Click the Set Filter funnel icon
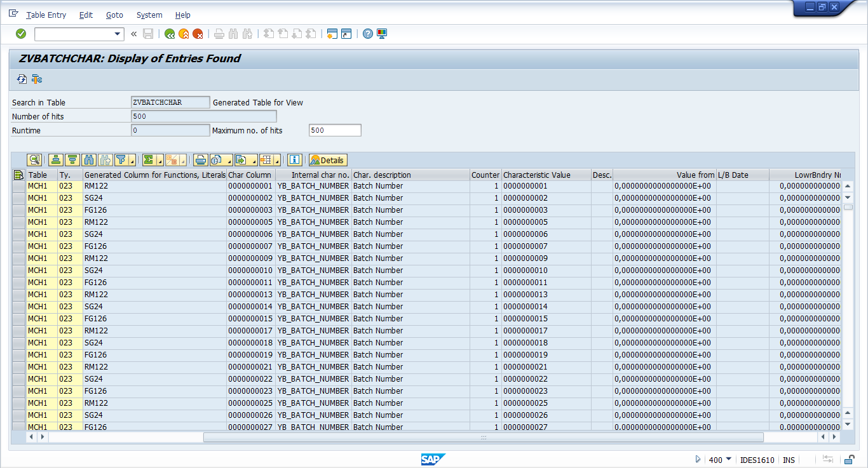868x468 pixels. [121, 160]
